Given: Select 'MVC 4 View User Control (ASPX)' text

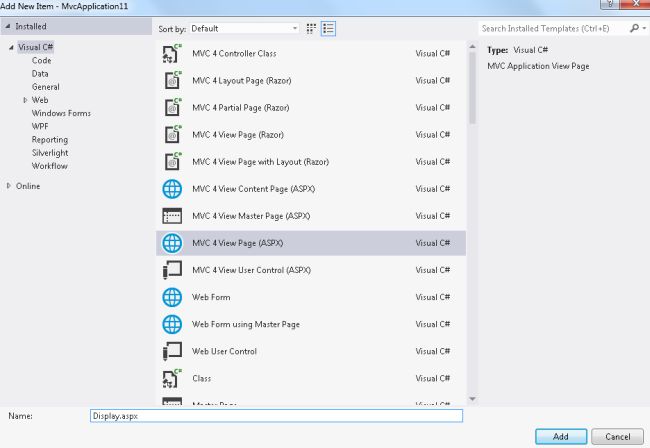Looking at the screenshot, I should 252,270.
